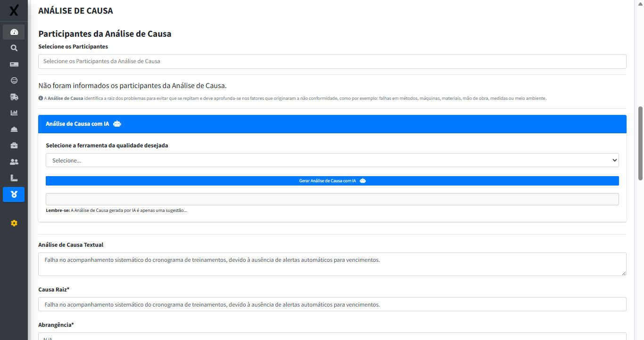
Task: Open the briefcase icon in sidebar
Action: tap(14, 146)
